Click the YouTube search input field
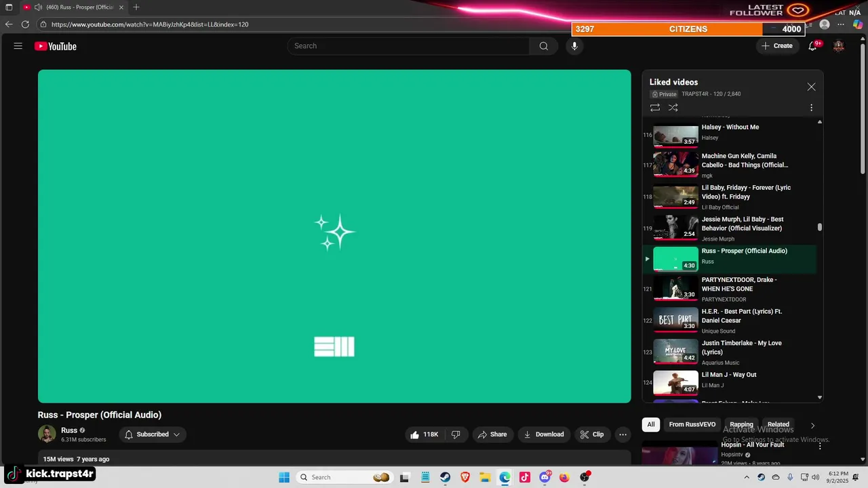The image size is (868, 488). coord(409,46)
